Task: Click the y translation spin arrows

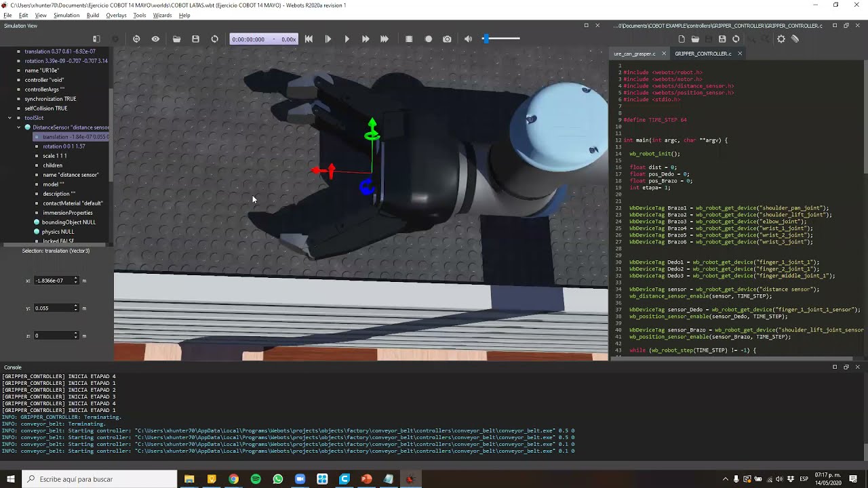Action: [76, 308]
